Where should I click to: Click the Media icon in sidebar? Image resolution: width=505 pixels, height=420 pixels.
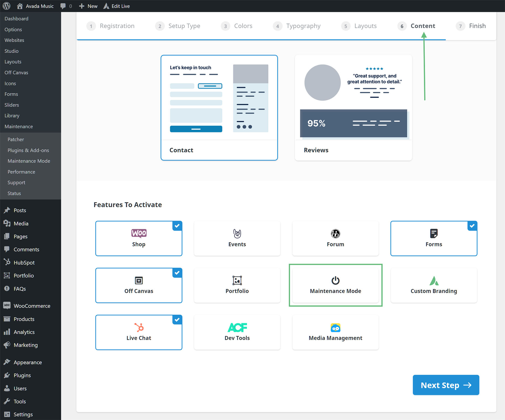[x=7, y=223]
